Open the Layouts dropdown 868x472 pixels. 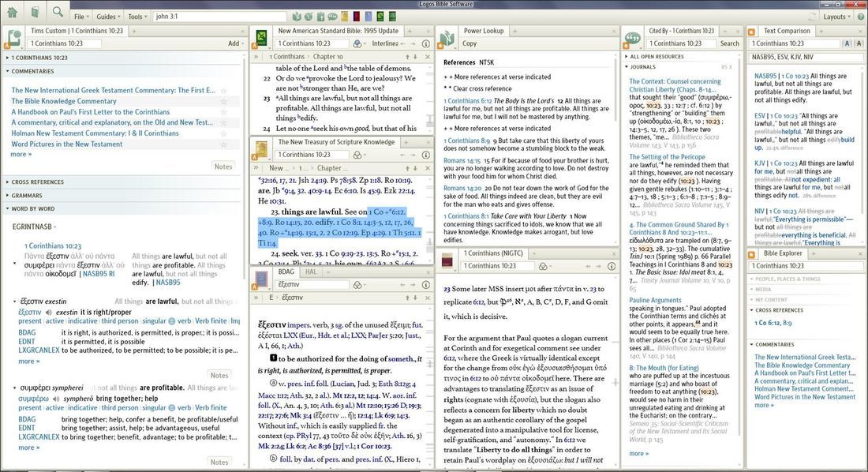836,17
